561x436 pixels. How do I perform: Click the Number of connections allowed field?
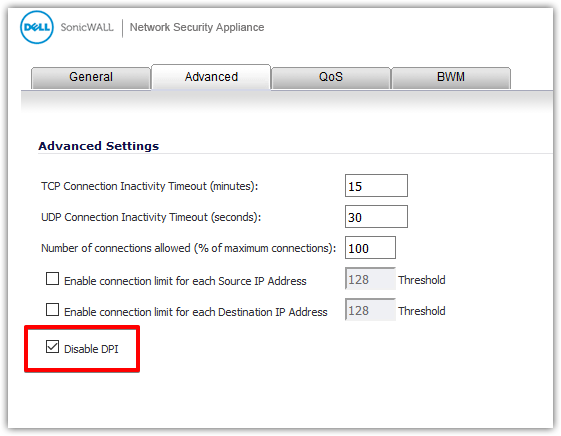pyautogui.click(x=370, y=248)
